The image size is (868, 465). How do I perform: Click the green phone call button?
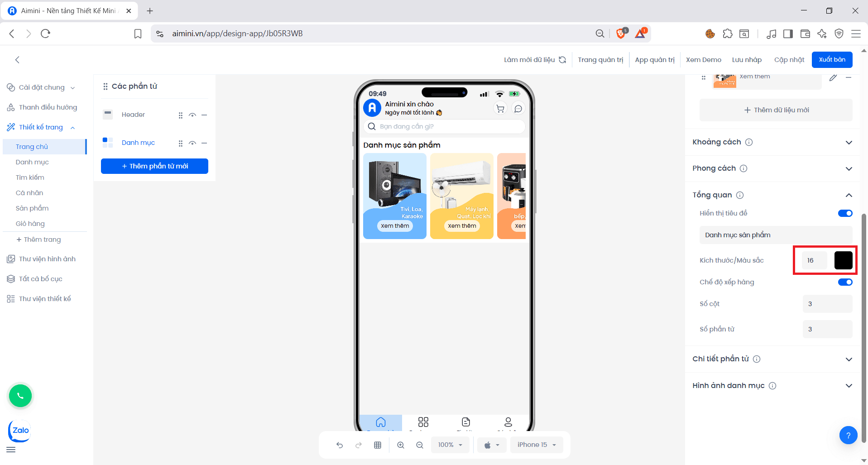20,396
